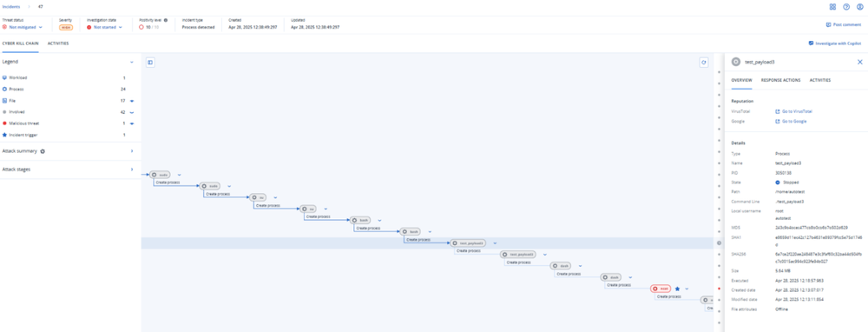Open the RESPONSE ACTIONS tab

pos(780,80)
